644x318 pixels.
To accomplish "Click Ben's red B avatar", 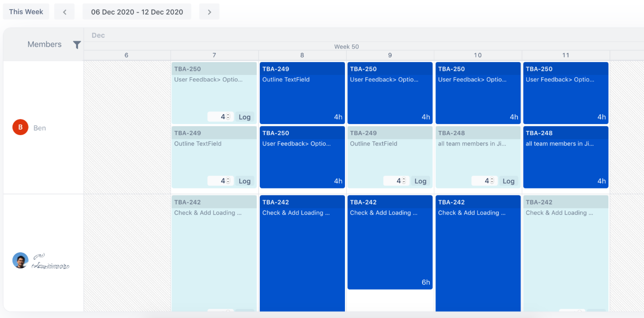I will [20, 127].
